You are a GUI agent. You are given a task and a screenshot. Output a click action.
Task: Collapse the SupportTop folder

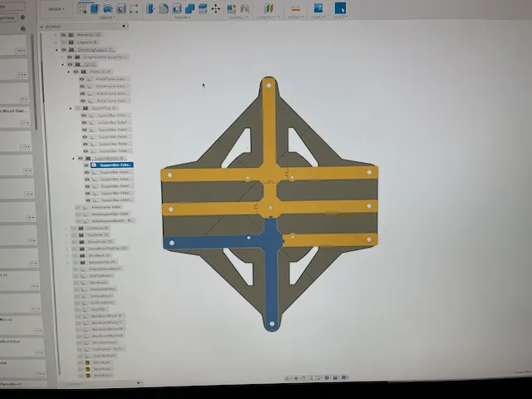point(71,109)
